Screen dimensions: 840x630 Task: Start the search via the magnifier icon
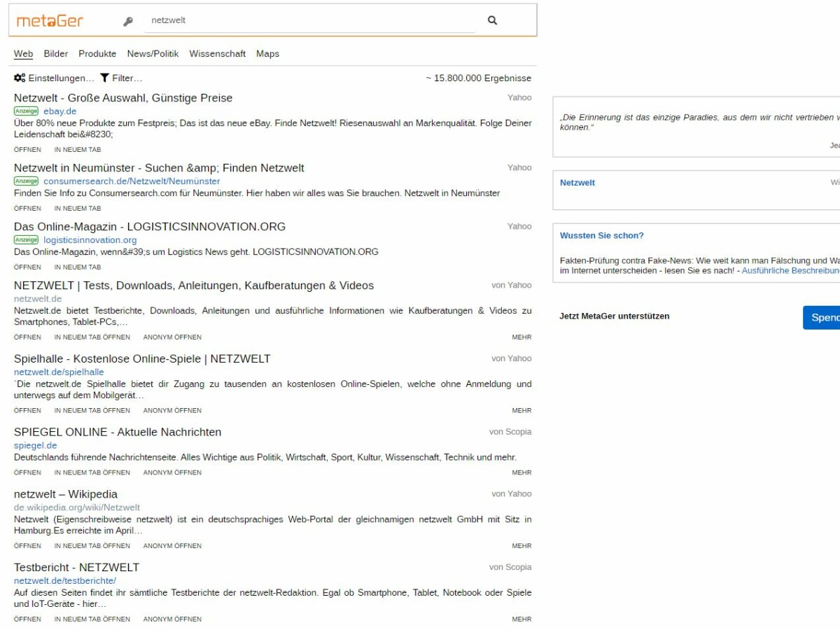(x=492, y=20)
